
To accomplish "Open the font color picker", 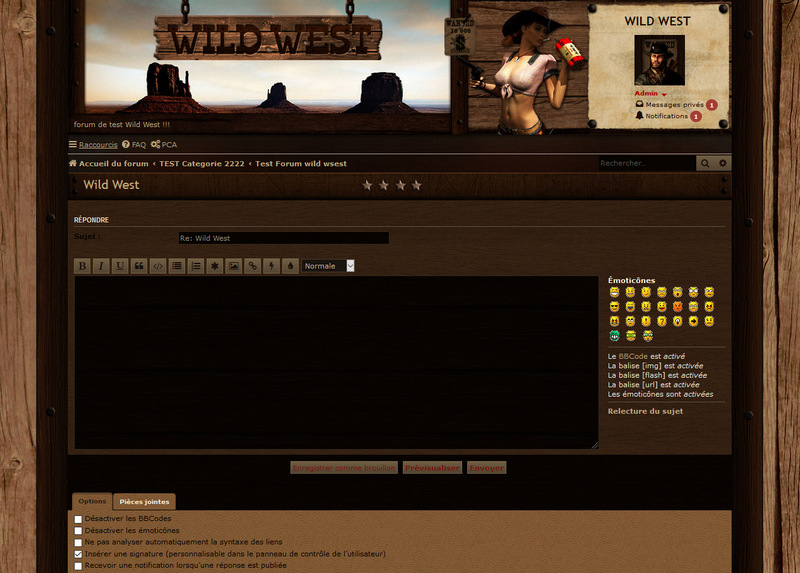I will tap(290, 266).
